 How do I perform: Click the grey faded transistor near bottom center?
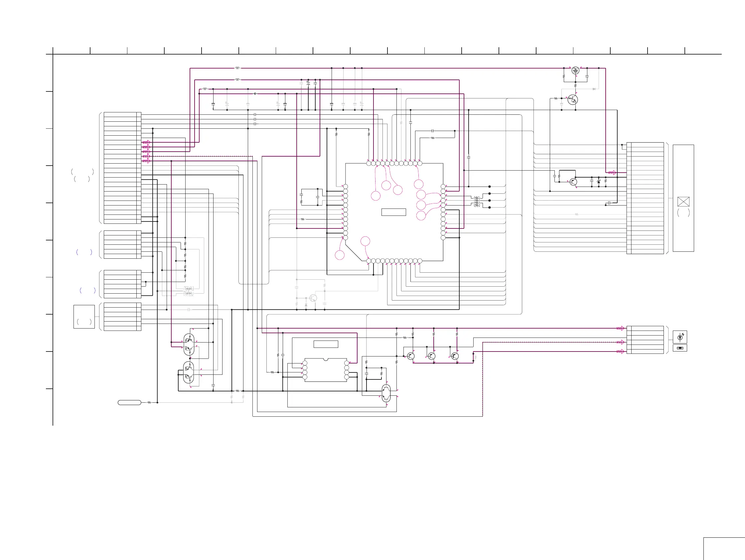[x=313, y=298]
